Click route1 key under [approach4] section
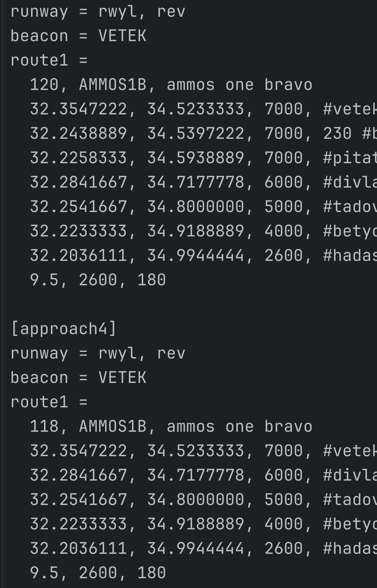The height and width of the screenshot is (588, 377). pyautogui.click(x=39, y=402)
